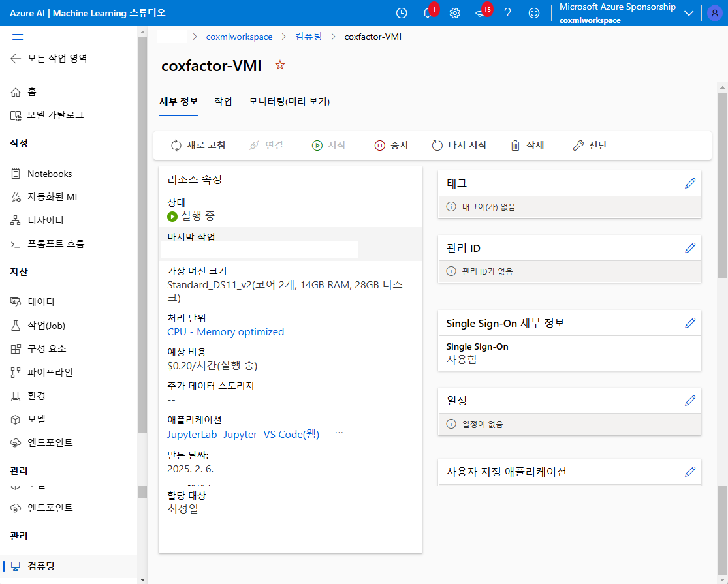The width and height of the screenshot is (728, 584).
Task: Switch to 모니터링(미리 보기) tab
Action: point(289,101)
